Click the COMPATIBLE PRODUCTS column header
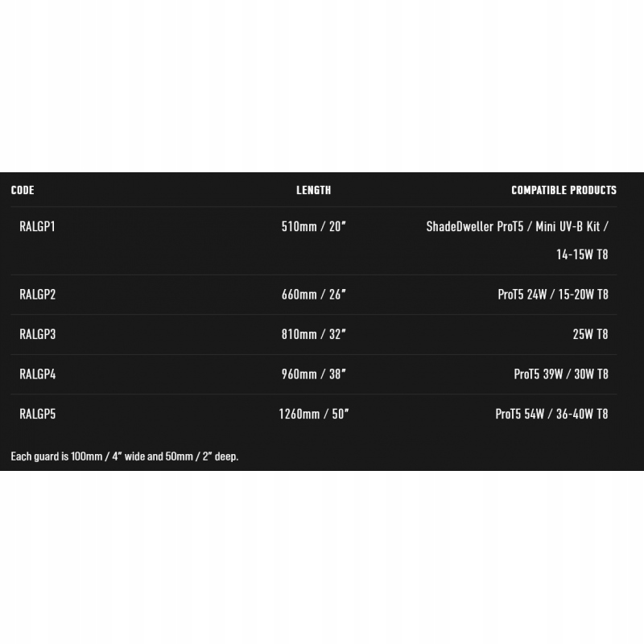This screenshot has width=644, height=644. pos(563,191)
